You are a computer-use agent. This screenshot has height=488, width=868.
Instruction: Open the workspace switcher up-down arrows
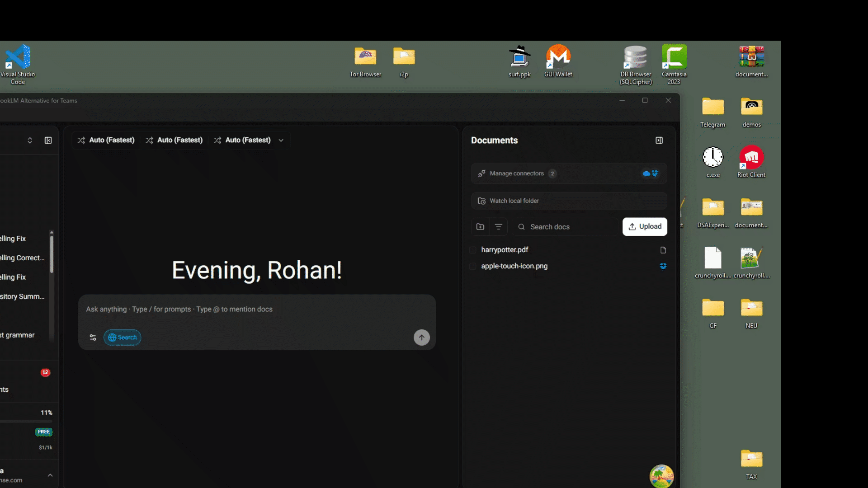[30, 141]
